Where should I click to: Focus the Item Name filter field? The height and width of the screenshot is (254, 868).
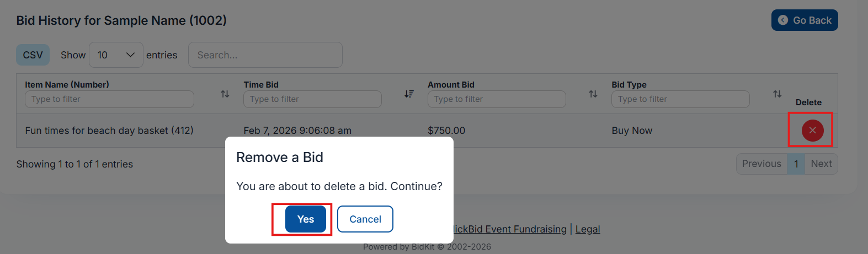[109, 99]
